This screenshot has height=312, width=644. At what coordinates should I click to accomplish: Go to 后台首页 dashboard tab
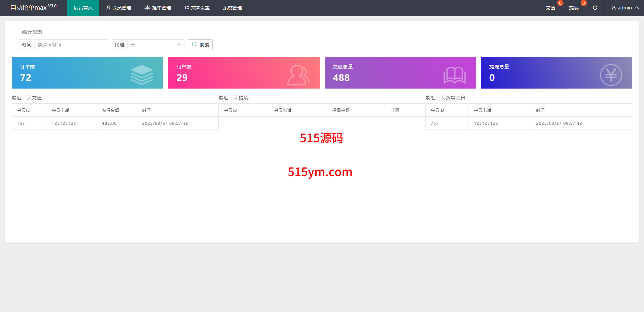(x=83, y=8)
